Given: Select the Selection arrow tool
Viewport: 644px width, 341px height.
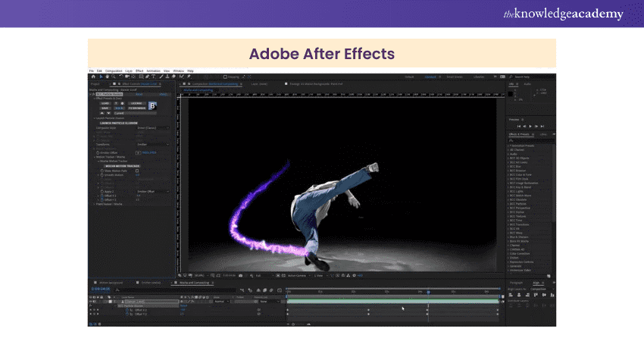Looking at the screenshot, I should 102,77.
